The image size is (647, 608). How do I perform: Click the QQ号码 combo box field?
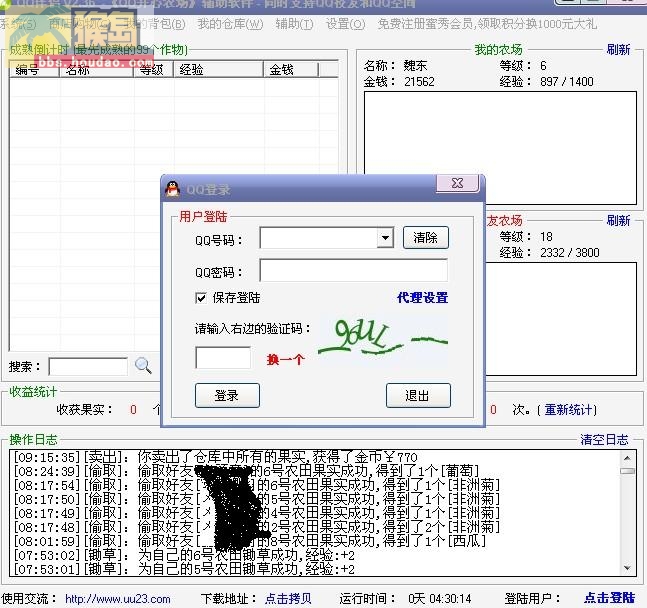click(326, 238)
